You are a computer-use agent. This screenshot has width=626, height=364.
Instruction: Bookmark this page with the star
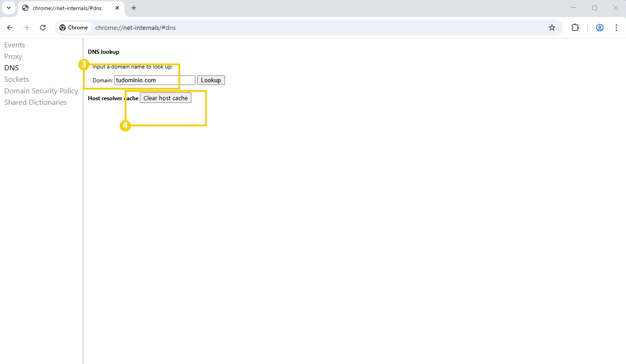click(552, 28)
